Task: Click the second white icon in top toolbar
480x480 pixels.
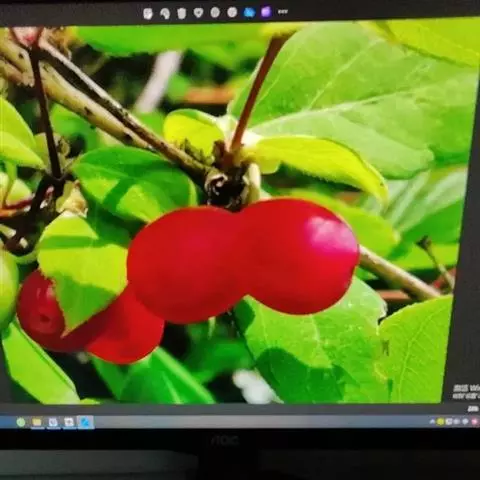Action: tap(165, 13)
